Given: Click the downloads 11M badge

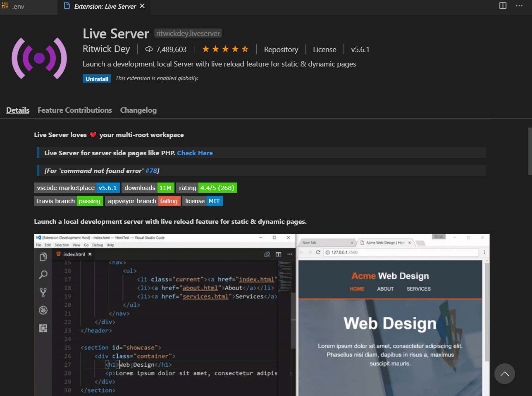Looking at the screenshot, I should pos(148,188).
